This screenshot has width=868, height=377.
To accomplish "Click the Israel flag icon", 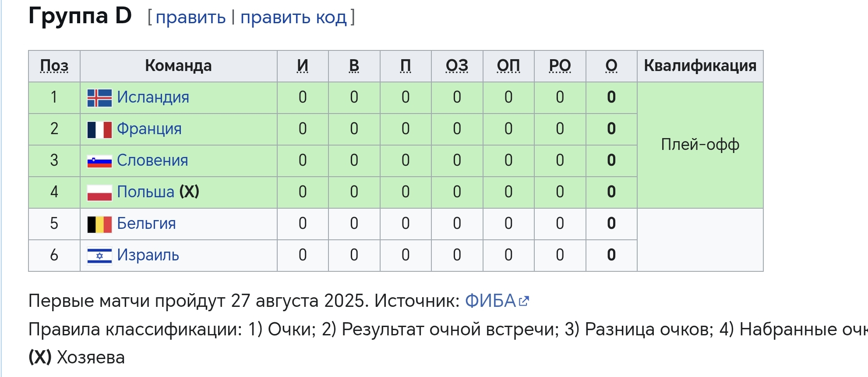I will click(x=99, y=256).
